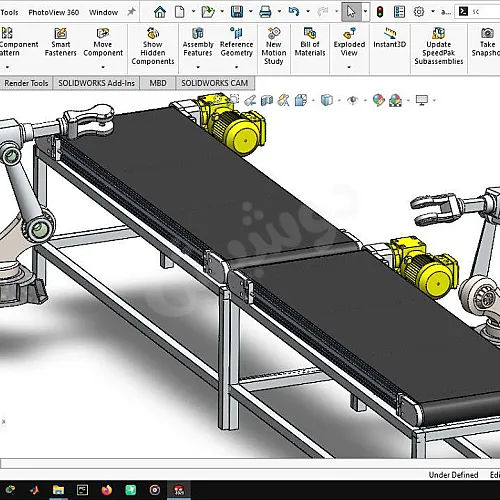Open the New document dropdown arrow
The width and height of the screenshot is (500, 500).
(194, 12)
